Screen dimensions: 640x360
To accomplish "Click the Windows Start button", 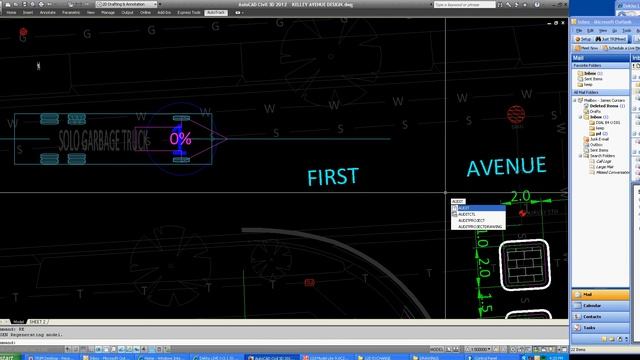I will pos(10,358).
